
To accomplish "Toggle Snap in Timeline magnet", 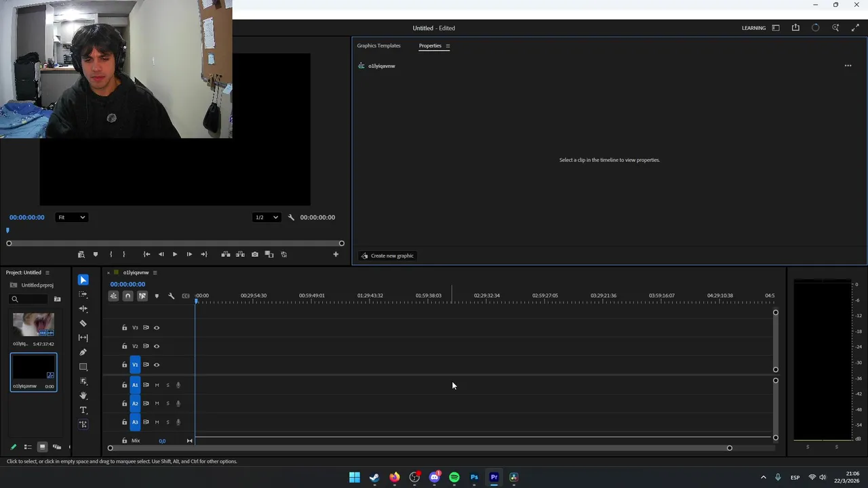I will [x=127, y=296].
